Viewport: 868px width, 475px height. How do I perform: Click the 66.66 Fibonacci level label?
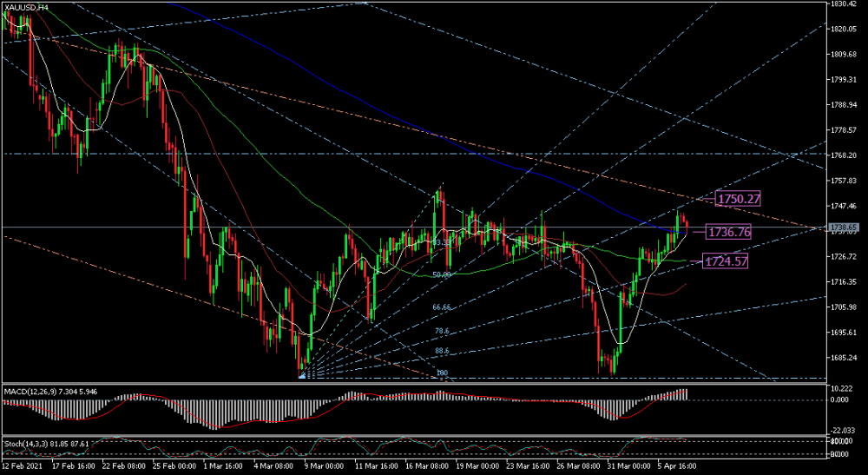click(x=441, y=307)
